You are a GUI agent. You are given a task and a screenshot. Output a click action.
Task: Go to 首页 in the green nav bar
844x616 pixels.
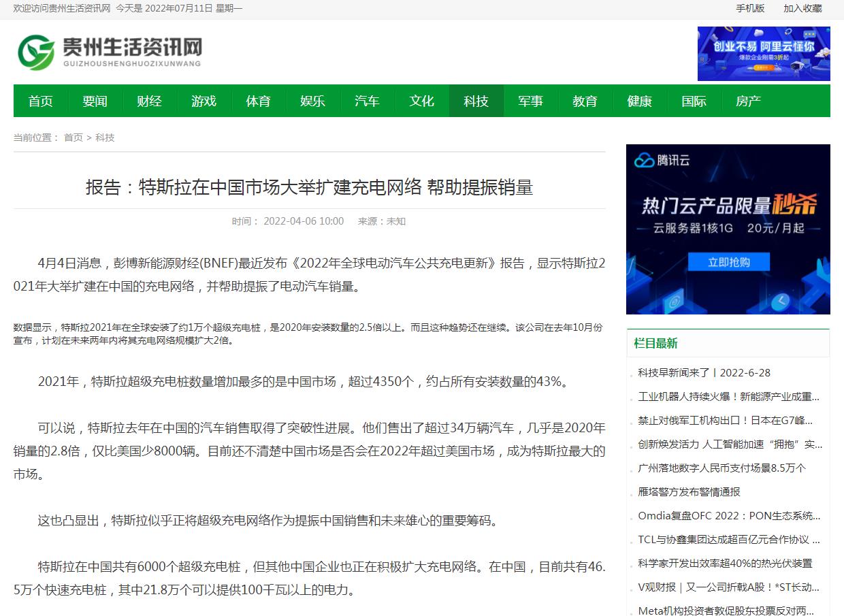41,101
